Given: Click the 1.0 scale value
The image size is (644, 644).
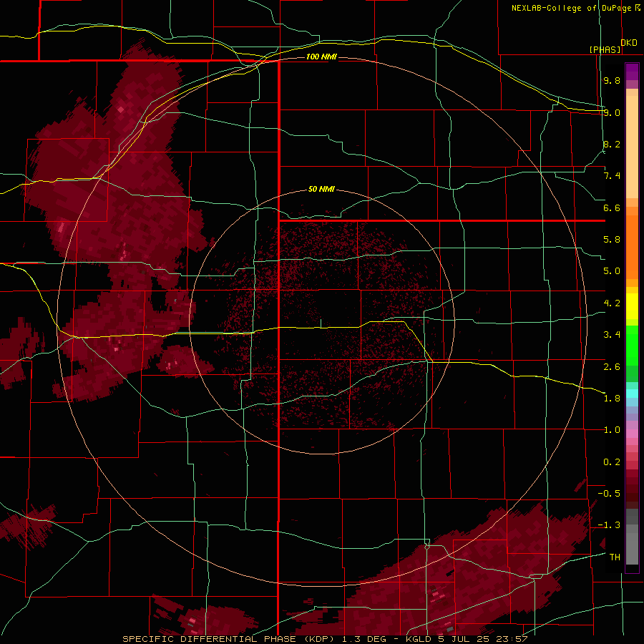Looking at the screenshot, I should [612, 430].
